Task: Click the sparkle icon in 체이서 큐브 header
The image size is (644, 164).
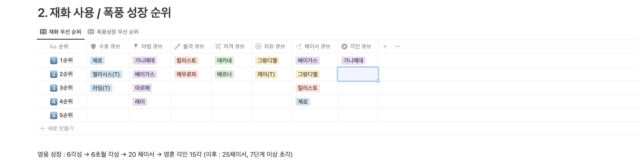Action: pos(299,46)
